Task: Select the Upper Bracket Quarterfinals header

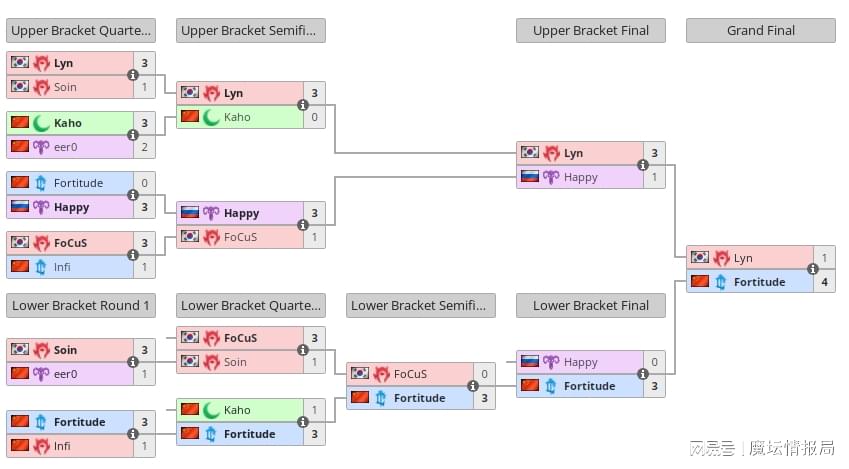Action: (81, 30)
